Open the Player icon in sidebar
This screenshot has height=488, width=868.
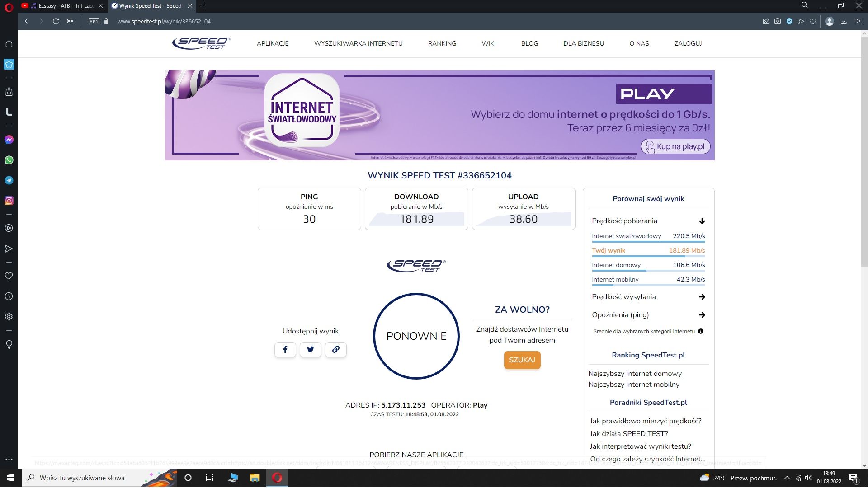click(x=9, y=228)
